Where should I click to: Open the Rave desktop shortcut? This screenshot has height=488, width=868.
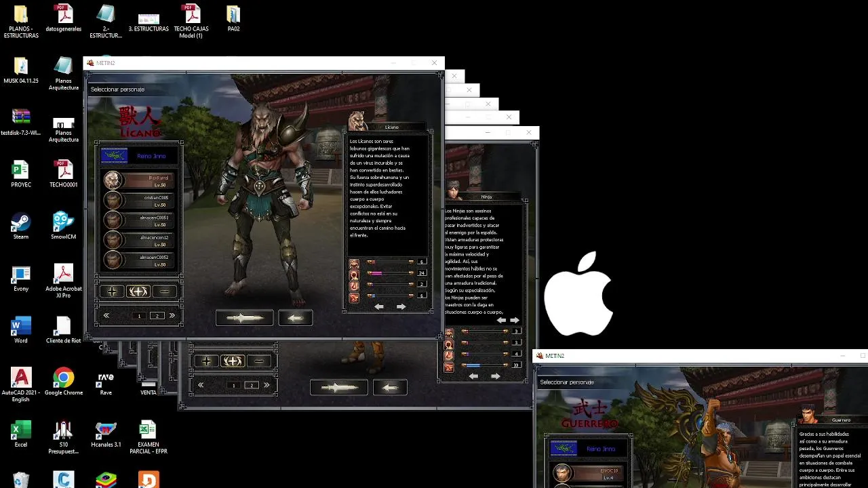click(106, 382)
